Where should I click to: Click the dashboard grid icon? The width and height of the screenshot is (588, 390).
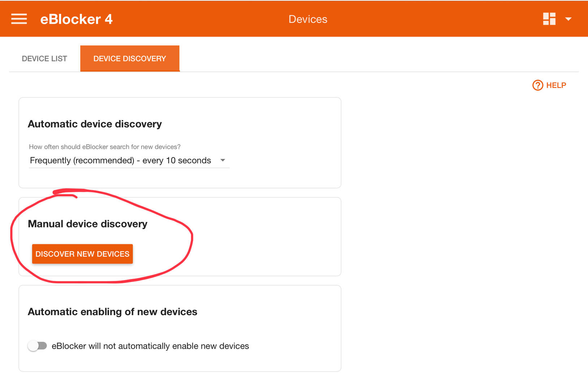[549, 19]
